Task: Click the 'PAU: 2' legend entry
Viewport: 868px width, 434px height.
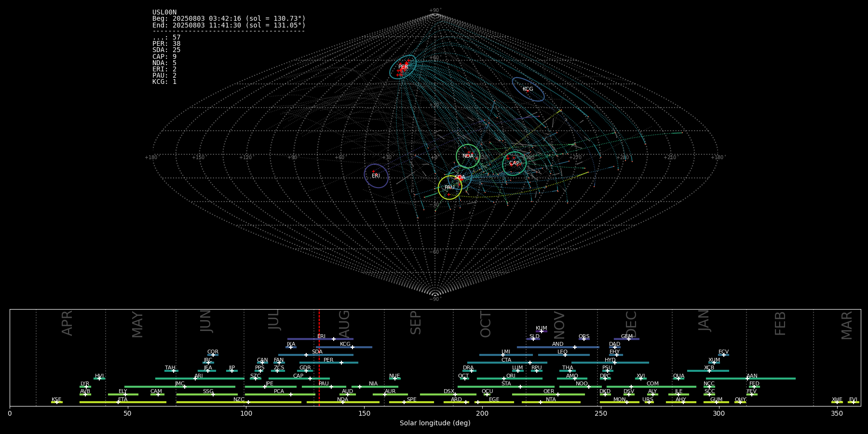Action: (x=164, y=76)
